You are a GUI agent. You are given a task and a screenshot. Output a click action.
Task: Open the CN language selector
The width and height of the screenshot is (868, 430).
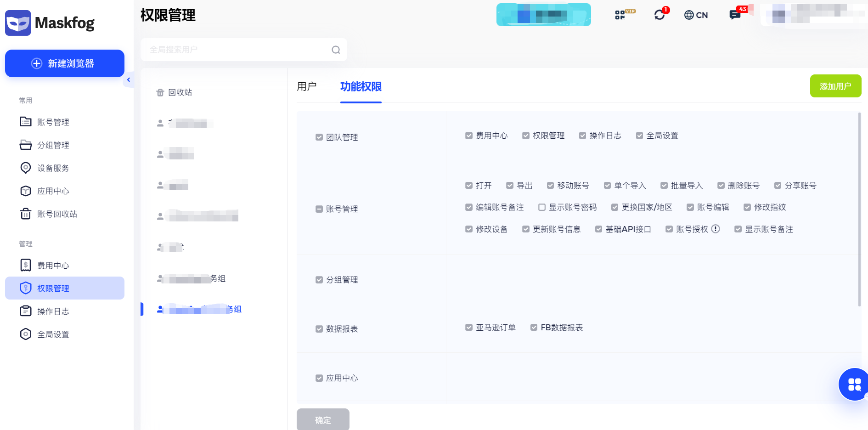click(x=696, y=15)
